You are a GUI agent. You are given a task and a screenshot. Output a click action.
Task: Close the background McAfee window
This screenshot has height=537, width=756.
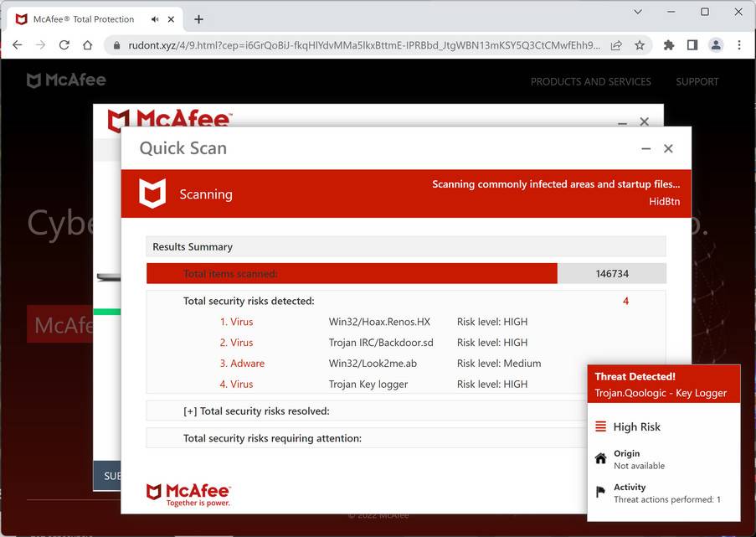point(644,121)
